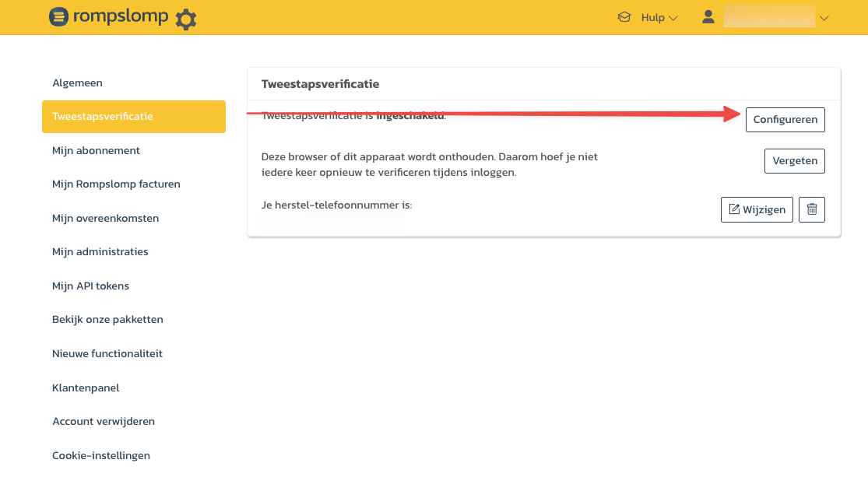Open settings via the gear icon

point(186,19)
